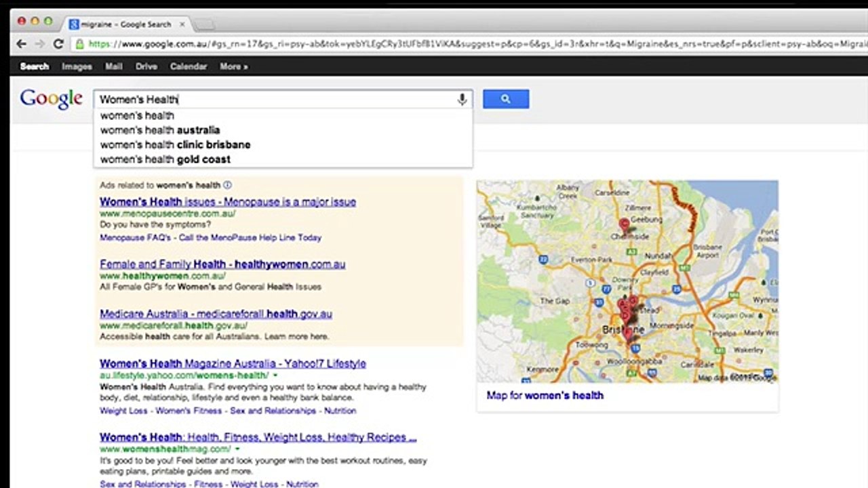
Task: Open Images in the black Google bar
Action: click(x=77, y=66)
